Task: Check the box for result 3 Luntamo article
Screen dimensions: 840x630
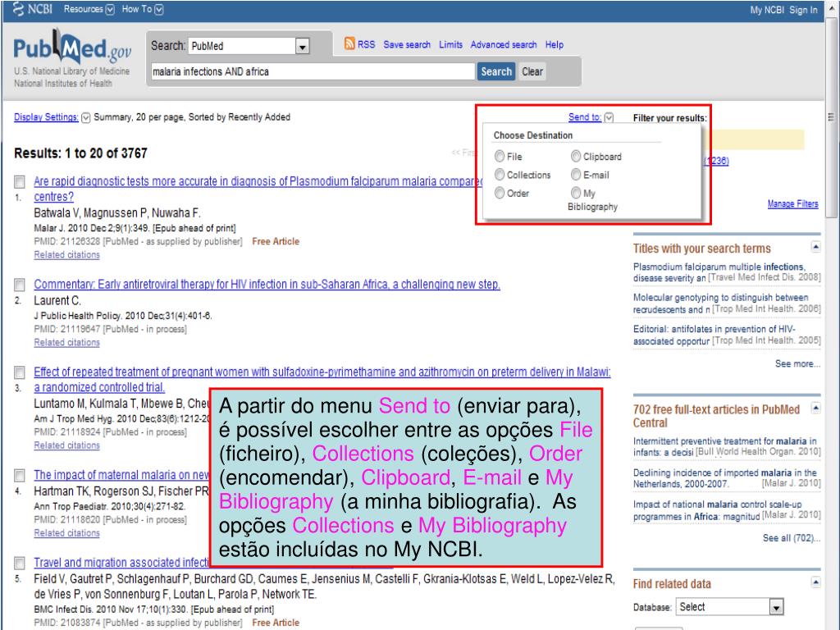Action: [20, 372]
